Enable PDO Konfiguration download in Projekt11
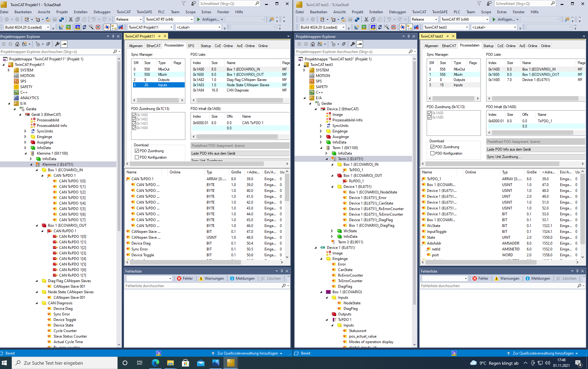This screenshot has height=369, width=588. coord(137,157)
